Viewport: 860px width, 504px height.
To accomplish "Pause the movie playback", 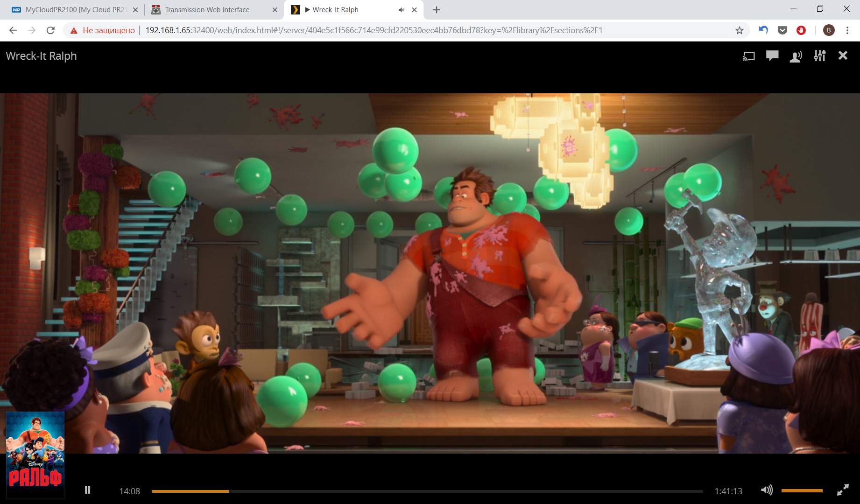I will pos(87,490).
